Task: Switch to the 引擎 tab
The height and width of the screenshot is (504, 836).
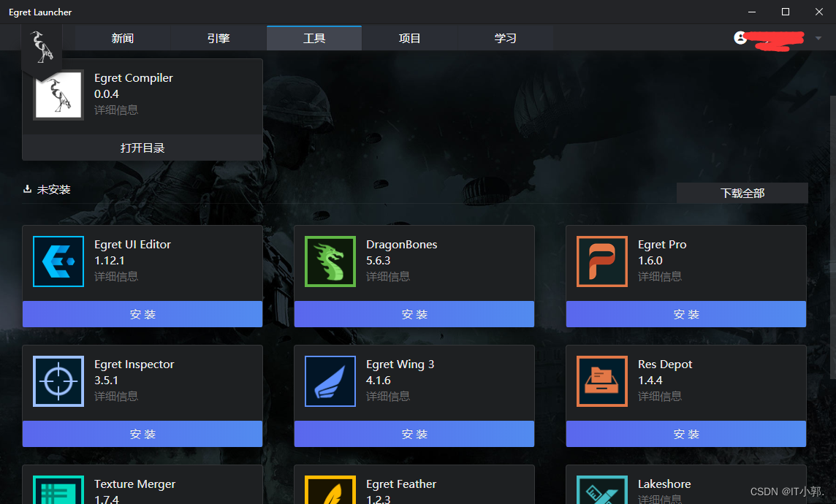Action: click(218, 39)
